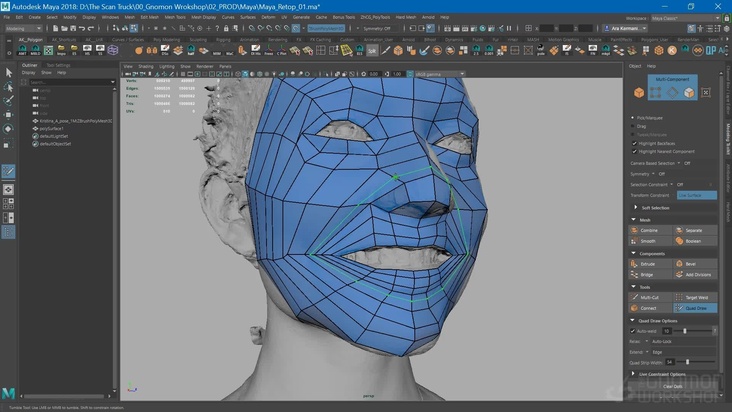Click the highlighted Quad Draw toolbox icon
The height and width of the screenshot is (412, 732).
pos(8,171)
